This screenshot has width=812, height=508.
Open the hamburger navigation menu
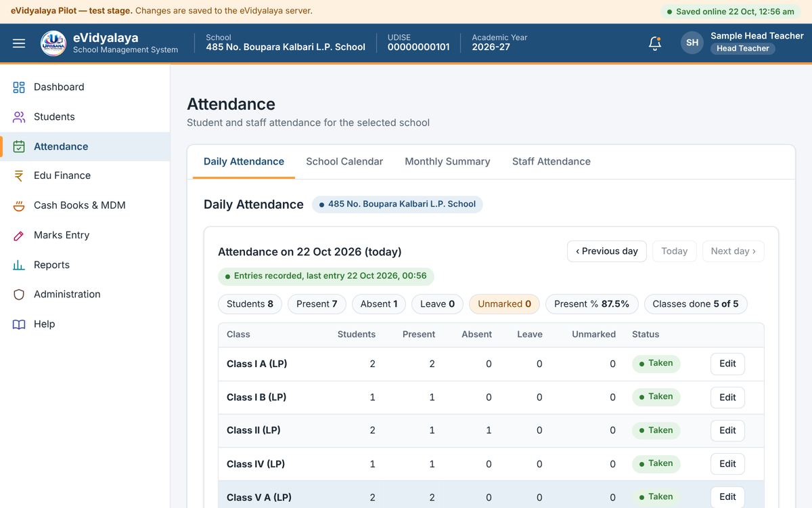coord(19,43)
